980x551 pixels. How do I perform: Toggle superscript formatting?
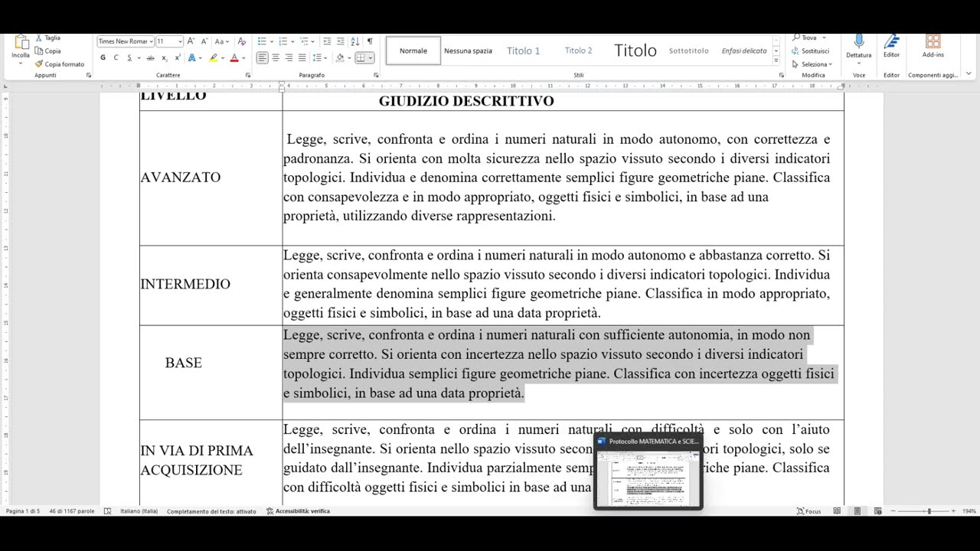178,57
